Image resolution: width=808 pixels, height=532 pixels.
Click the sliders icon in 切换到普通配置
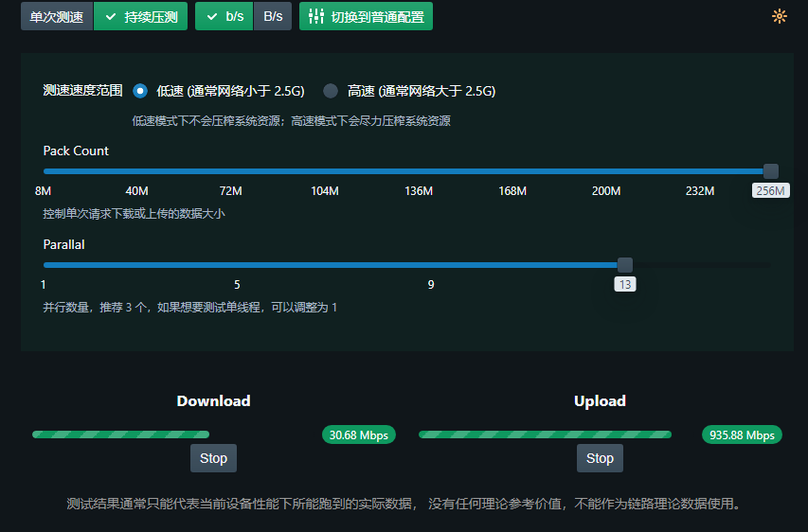tap(315, 16)
